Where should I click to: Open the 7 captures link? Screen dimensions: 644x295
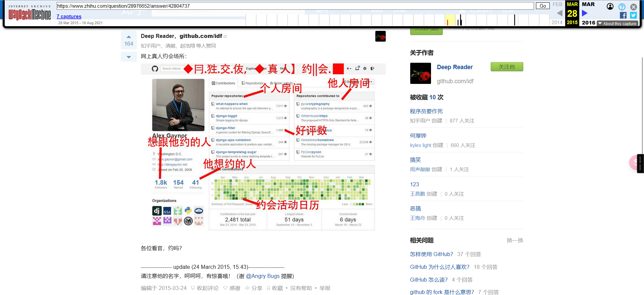(69, 16)
